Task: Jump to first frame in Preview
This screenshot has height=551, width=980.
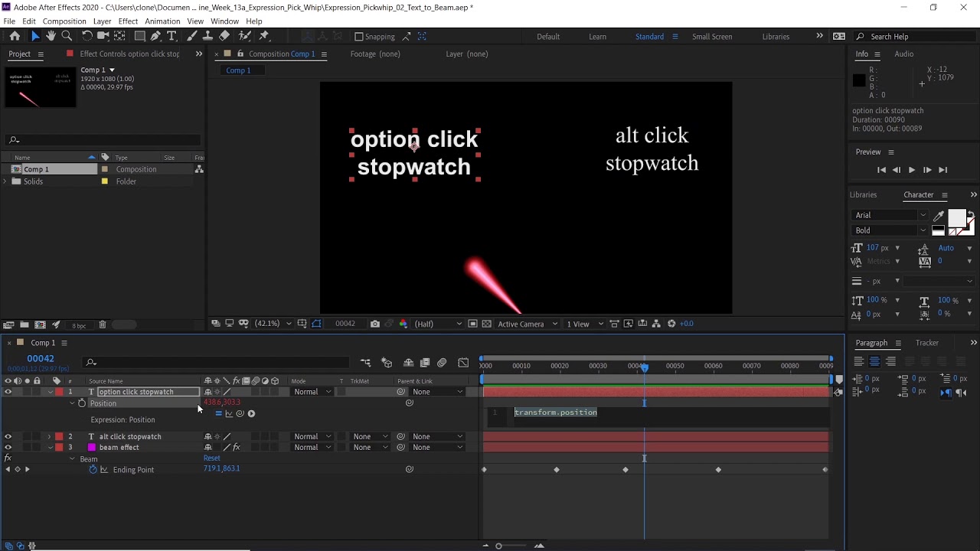Action: coord(881,170)
